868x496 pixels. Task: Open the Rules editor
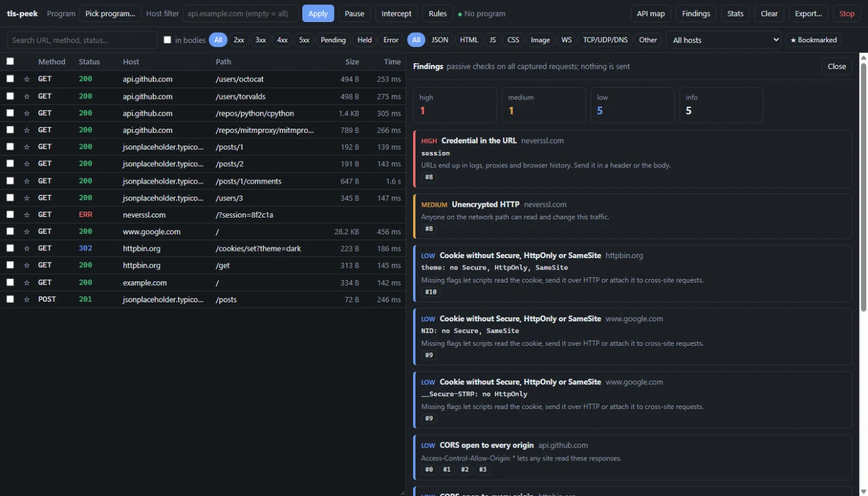[x=438, y=14]
